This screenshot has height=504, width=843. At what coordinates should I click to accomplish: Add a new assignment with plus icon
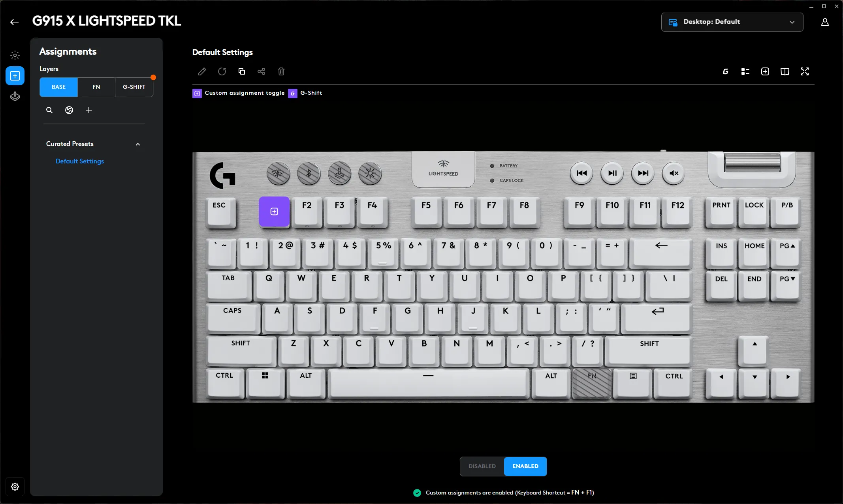pyautogui.click(x=89, y=110)
